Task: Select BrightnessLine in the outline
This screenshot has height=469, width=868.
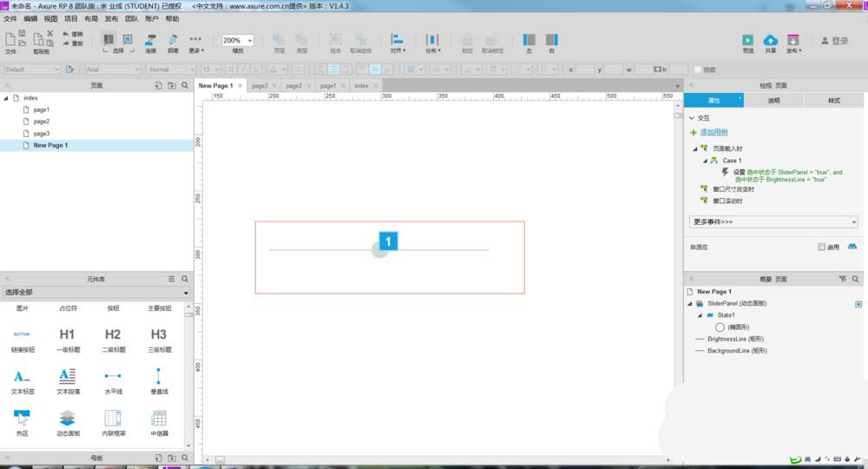Action: pyautogui.click(x=735, y=339)
